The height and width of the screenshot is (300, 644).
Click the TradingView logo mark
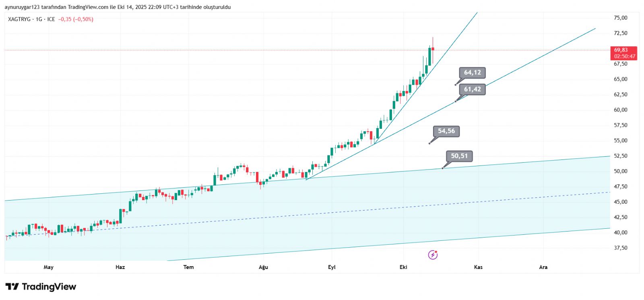coord(12,287)
